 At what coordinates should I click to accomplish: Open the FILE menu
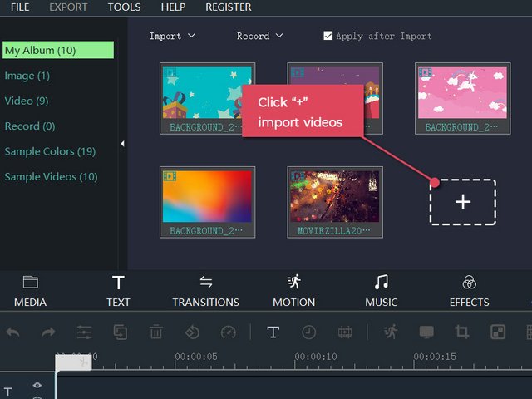tap(20, 7)
